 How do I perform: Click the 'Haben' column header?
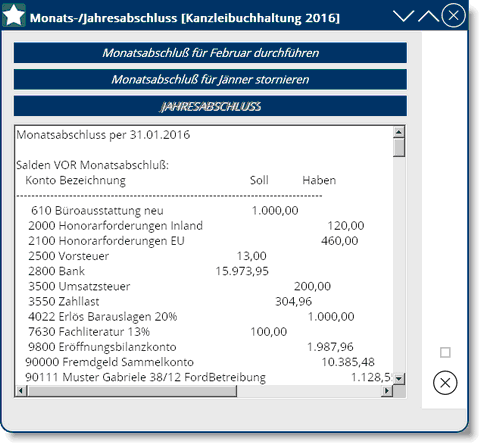(319, 180)
